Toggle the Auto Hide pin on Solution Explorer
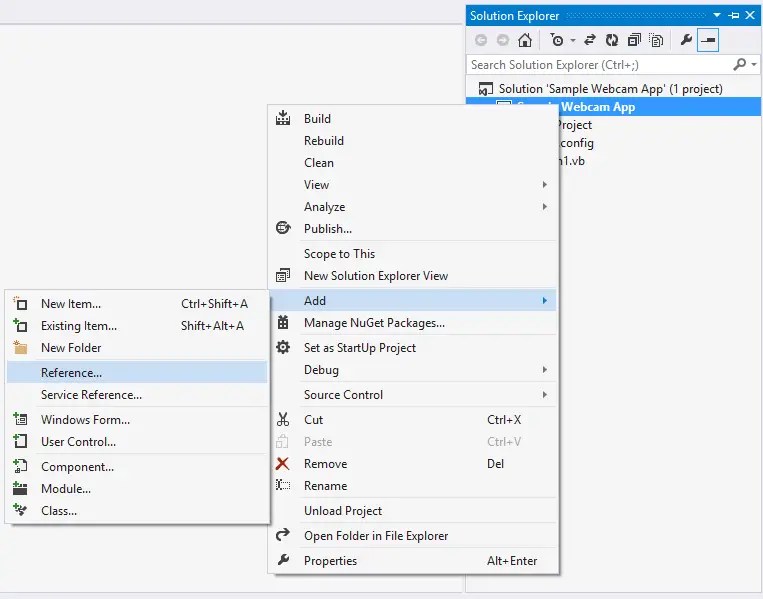The width and height of the screenshot is (763, 599). (x=733, y=16)
